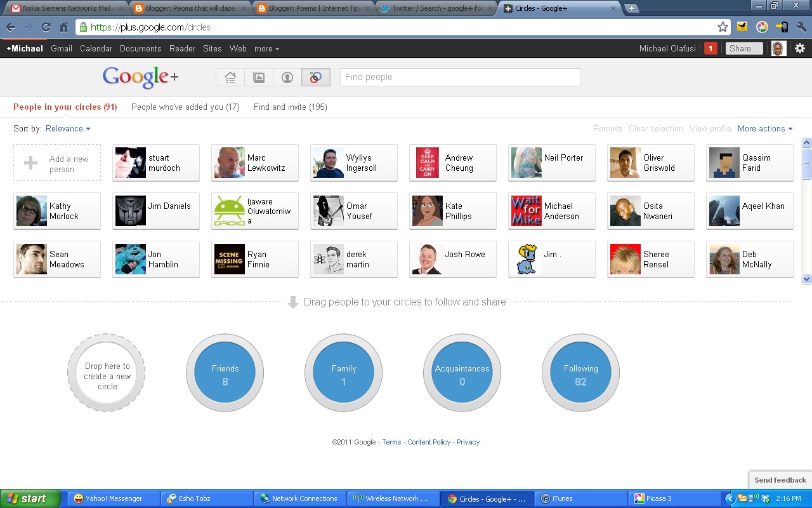Select the Andrew Cheung person card
Screen dimensions: 812x508
[x=453, y=163]
